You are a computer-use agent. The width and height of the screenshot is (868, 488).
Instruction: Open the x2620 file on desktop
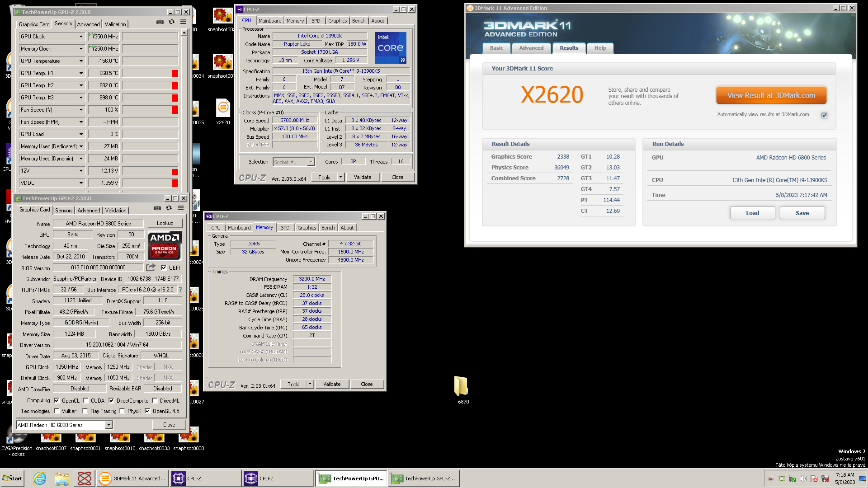click(x=223, y=112)
